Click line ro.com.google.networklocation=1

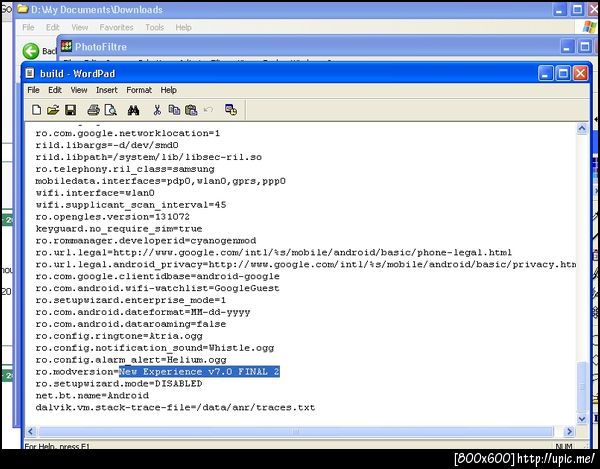tap(128, 133)
